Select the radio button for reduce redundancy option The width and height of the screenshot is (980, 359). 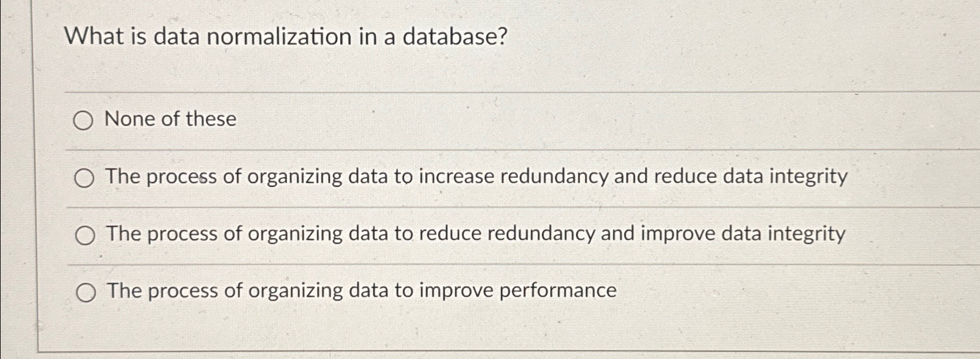pos(84,235)
